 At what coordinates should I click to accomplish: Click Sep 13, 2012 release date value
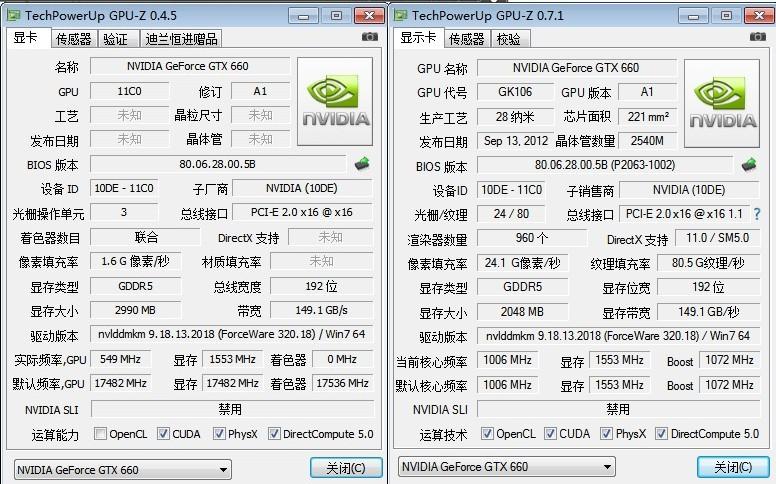coord(515,141)
